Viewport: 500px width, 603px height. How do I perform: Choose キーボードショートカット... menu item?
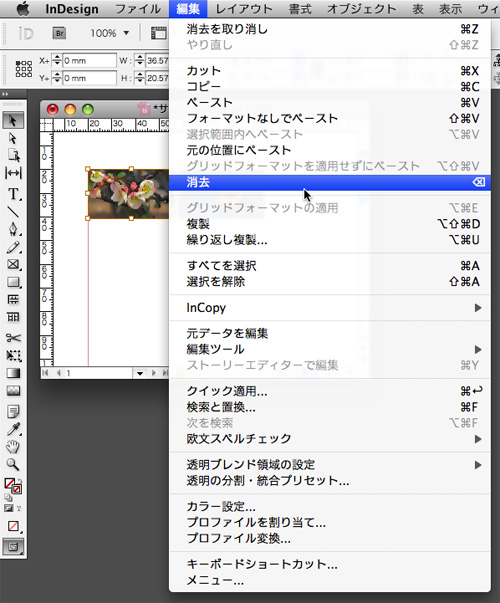(x=330, y=564)
